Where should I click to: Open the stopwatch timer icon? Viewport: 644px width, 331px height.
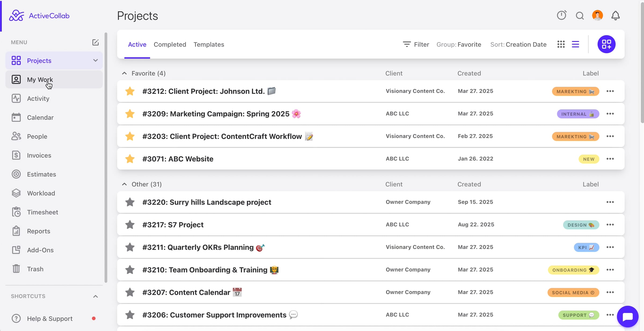562,15
